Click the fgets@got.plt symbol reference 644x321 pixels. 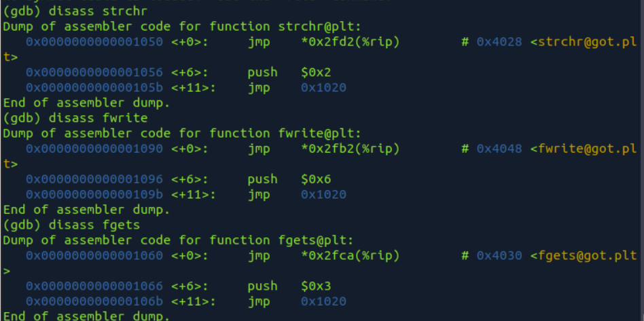[x=584, y=256]
